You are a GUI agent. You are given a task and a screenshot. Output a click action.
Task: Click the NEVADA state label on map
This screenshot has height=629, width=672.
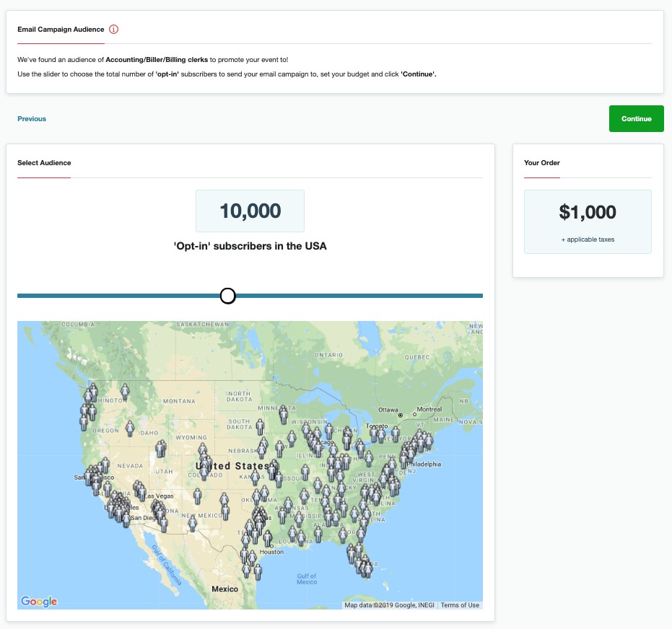pos(130,466)
